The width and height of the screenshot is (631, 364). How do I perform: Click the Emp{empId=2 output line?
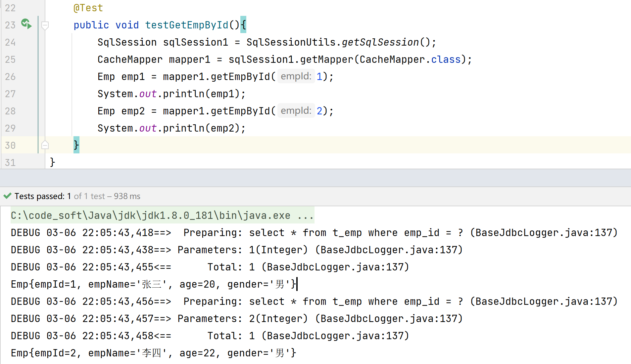point(154,353)
